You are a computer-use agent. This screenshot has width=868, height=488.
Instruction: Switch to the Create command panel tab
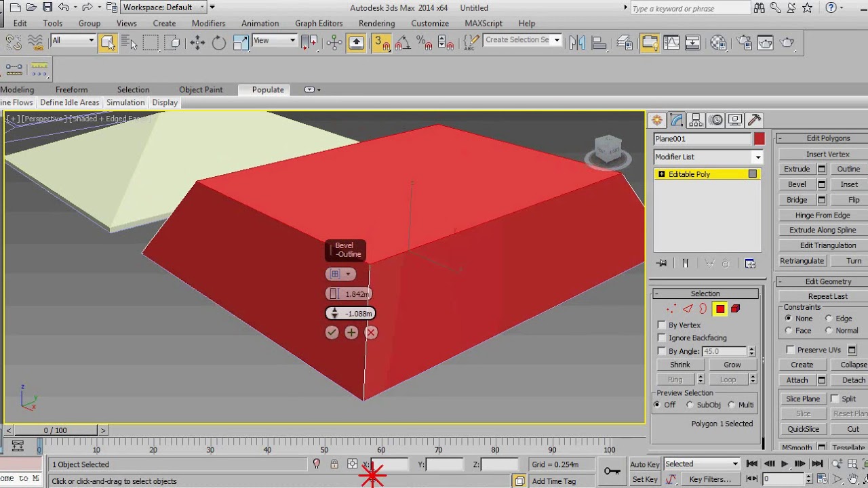tap(656, 120)
